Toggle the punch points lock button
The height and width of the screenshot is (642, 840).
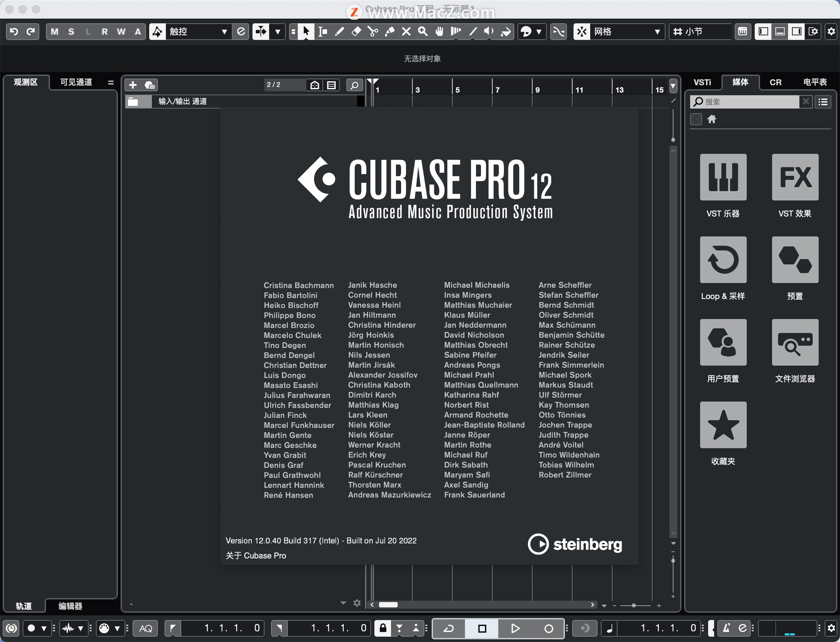[383, 628]
